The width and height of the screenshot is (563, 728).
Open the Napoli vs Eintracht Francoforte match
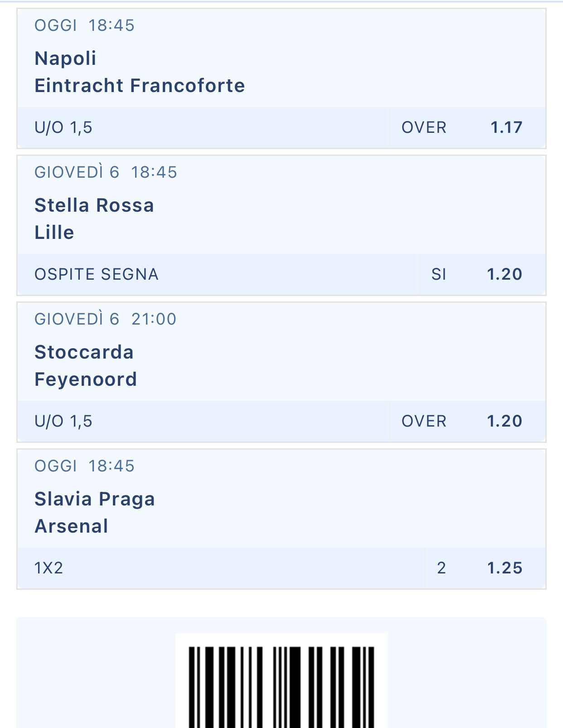pos(140,72)
